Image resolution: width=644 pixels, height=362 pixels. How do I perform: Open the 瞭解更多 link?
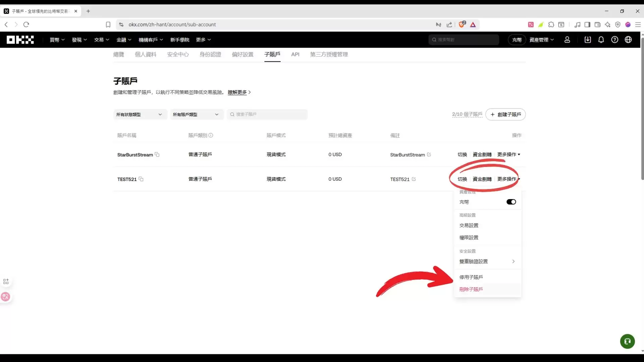click(x=237, y=92)
